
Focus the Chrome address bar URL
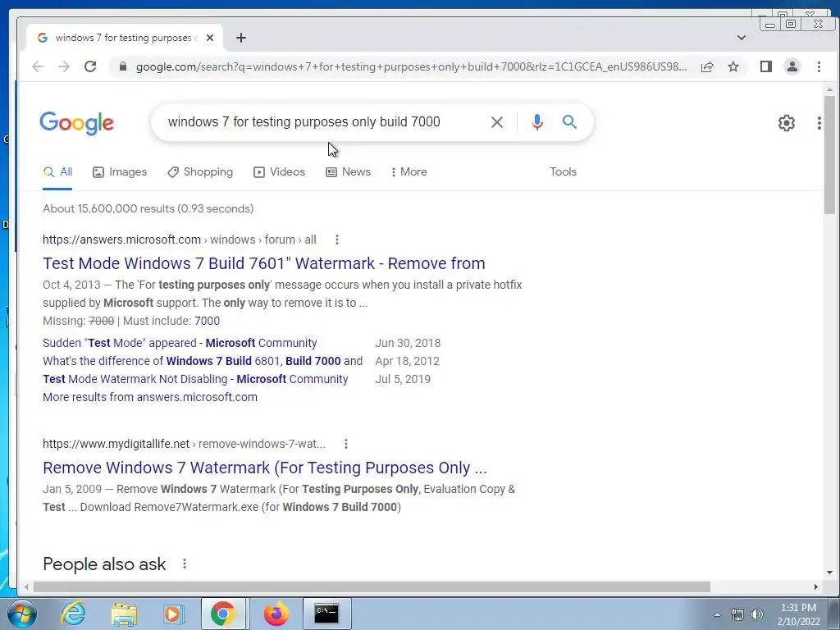coord(412,66)
